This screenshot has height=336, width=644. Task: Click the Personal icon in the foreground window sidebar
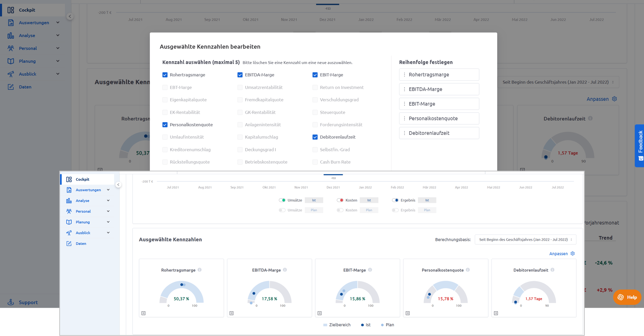69,211
